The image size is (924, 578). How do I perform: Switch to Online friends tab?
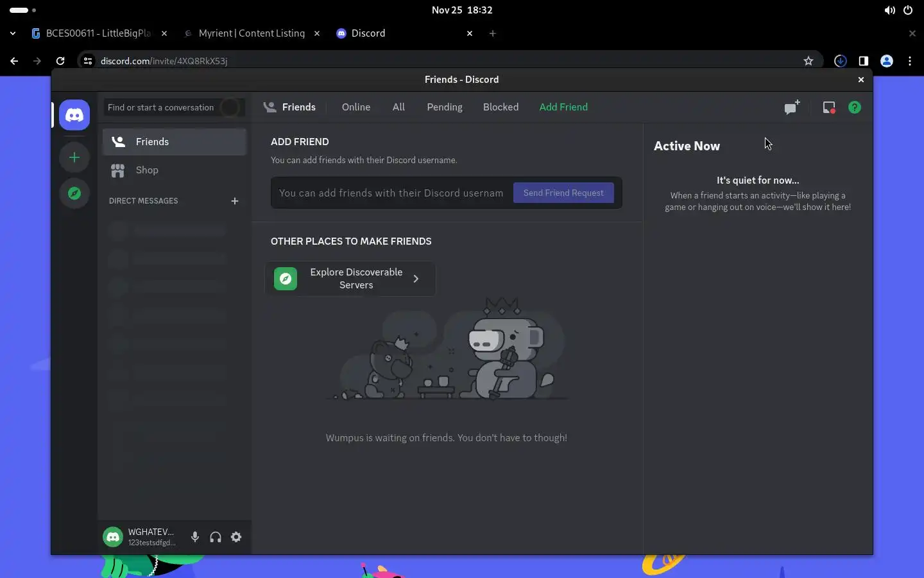point(356,107)
